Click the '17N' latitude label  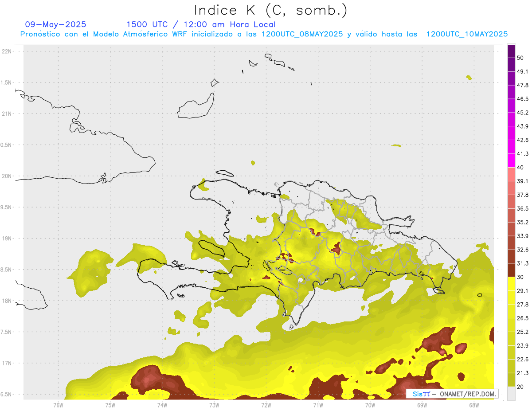click(x=7, y=363)
